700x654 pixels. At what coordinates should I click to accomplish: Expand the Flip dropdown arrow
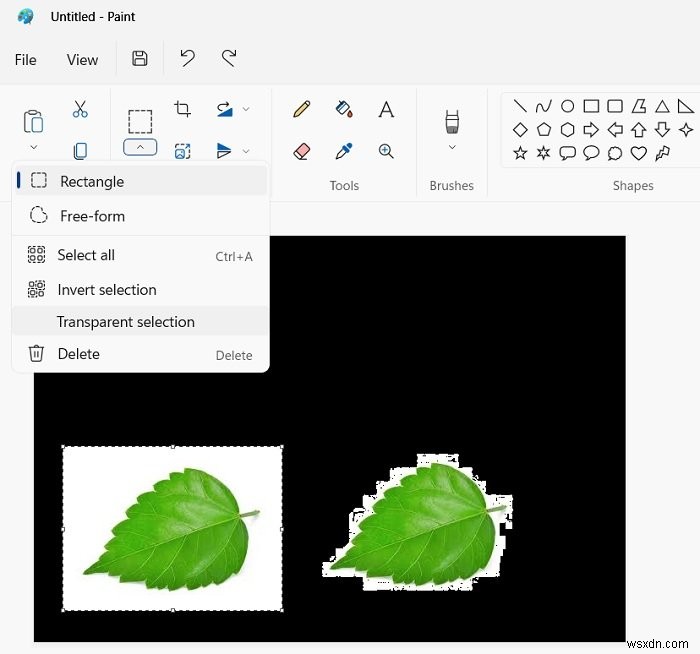246,151
